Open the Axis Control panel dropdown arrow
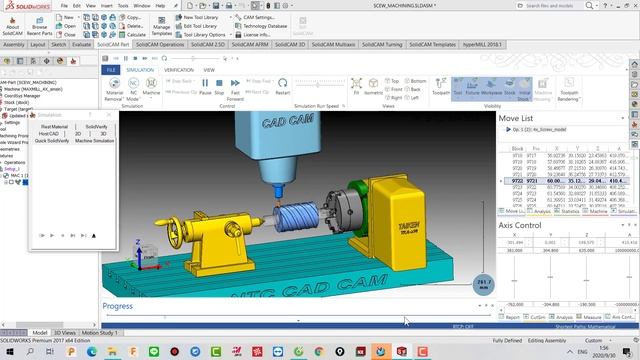Image resolution: width=640 pixels, height=360 pixels. (x=623, y=225)
